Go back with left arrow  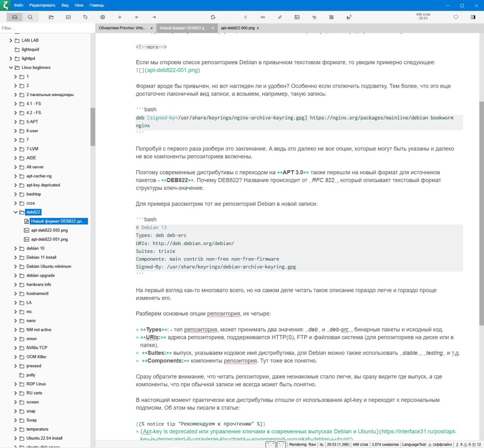click(x=137, y=17)
